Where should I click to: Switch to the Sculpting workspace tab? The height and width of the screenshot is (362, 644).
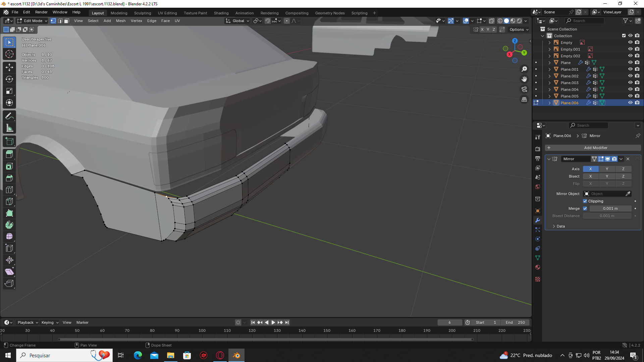(143, 13)
